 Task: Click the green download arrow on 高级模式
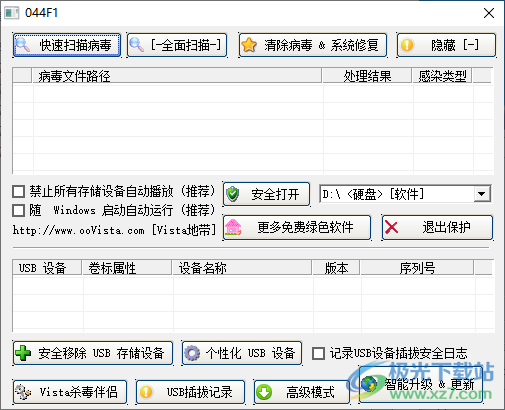coord(264,392)
